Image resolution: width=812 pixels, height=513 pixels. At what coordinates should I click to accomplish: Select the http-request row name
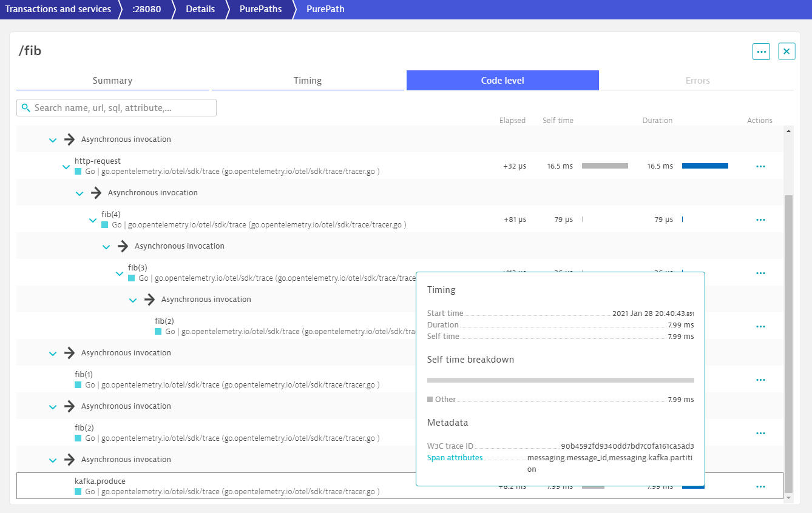tap(98, 161)
